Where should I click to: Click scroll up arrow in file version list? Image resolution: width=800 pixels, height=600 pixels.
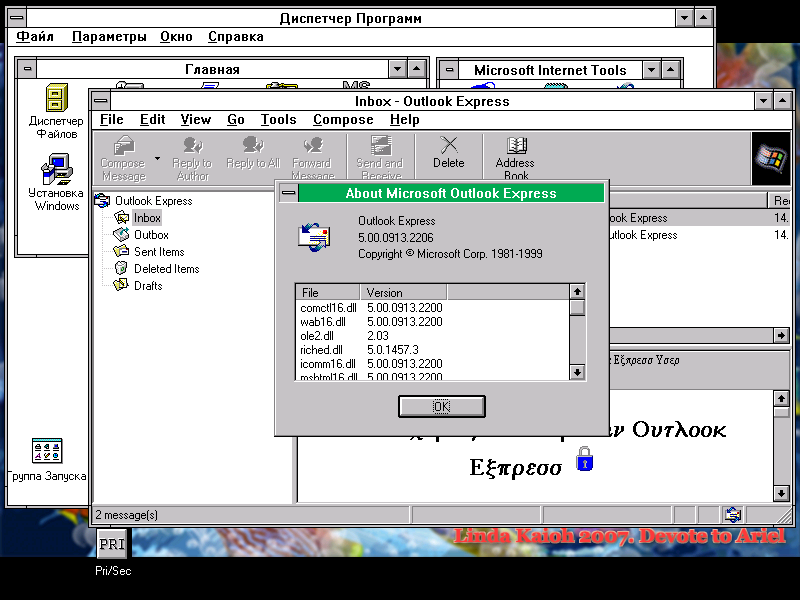coord(577,291)
